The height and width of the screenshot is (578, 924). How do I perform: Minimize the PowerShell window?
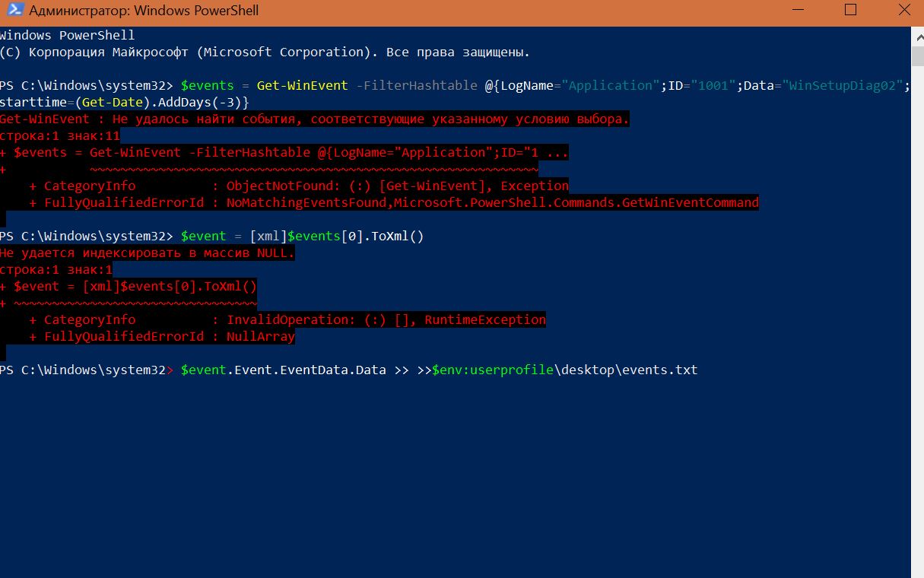point(798,11)
